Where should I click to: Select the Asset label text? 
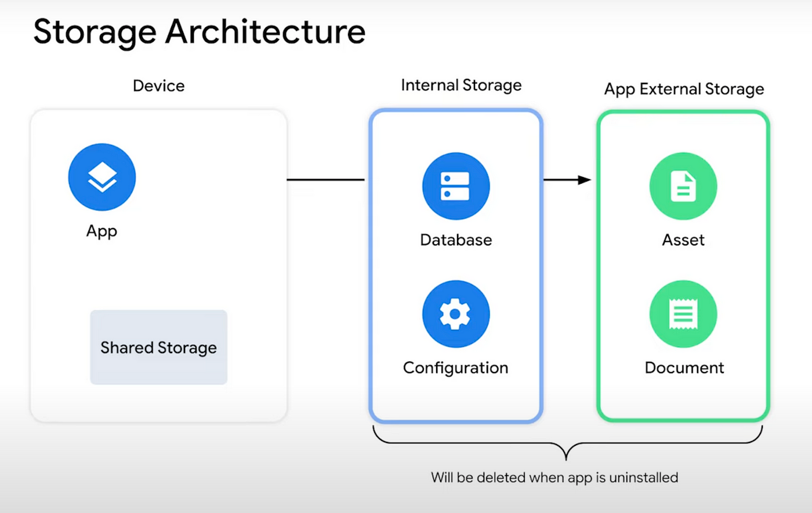click(x=683, y=240)
